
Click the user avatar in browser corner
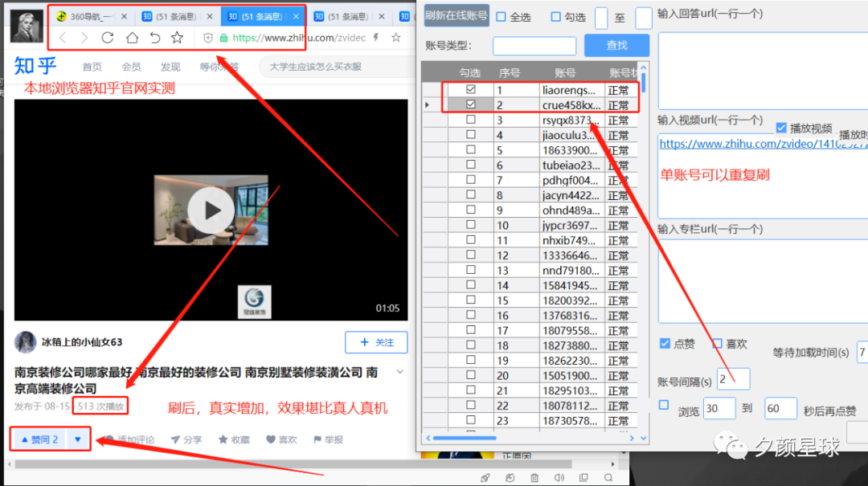point(27,27)
